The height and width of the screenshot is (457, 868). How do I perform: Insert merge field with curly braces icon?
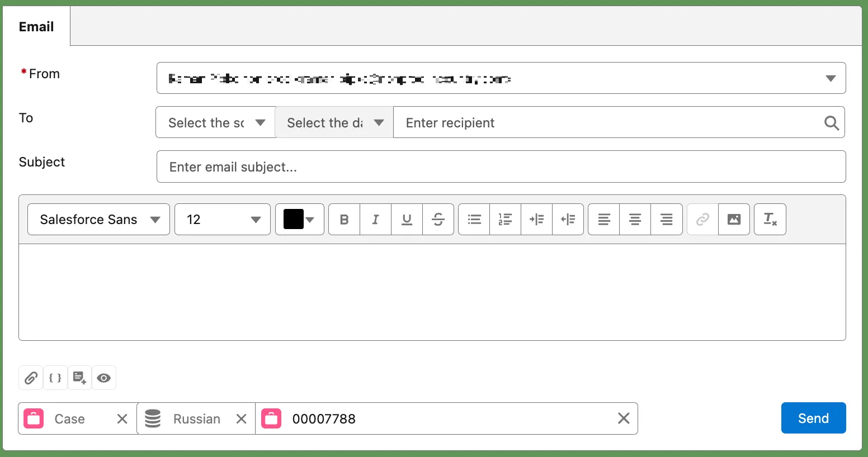point(55,378)
